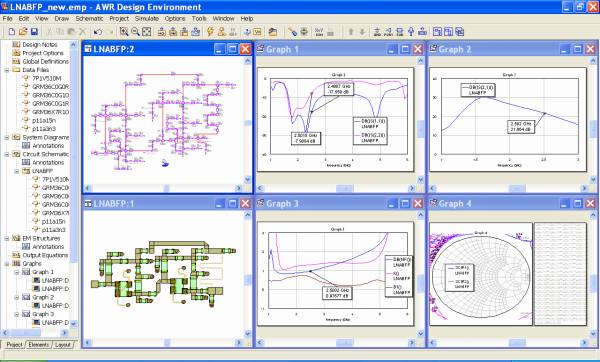
Task: Open the Simulate menu
Action: tap(147, 18)
